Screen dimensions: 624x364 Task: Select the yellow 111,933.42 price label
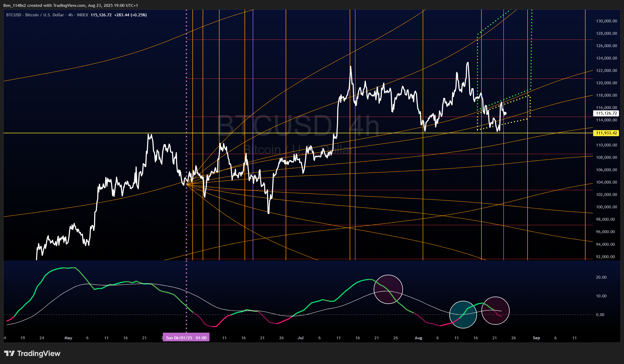click(x=606, y=133)
